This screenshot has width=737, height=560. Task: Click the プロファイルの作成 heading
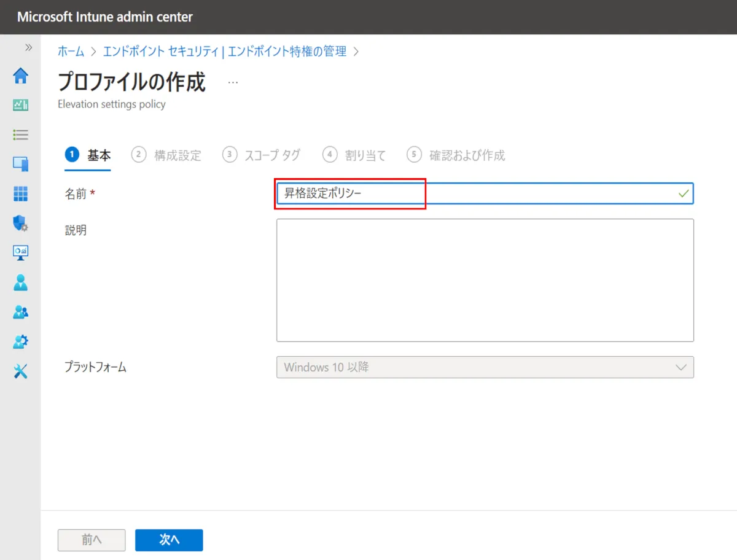click(131, 82)
